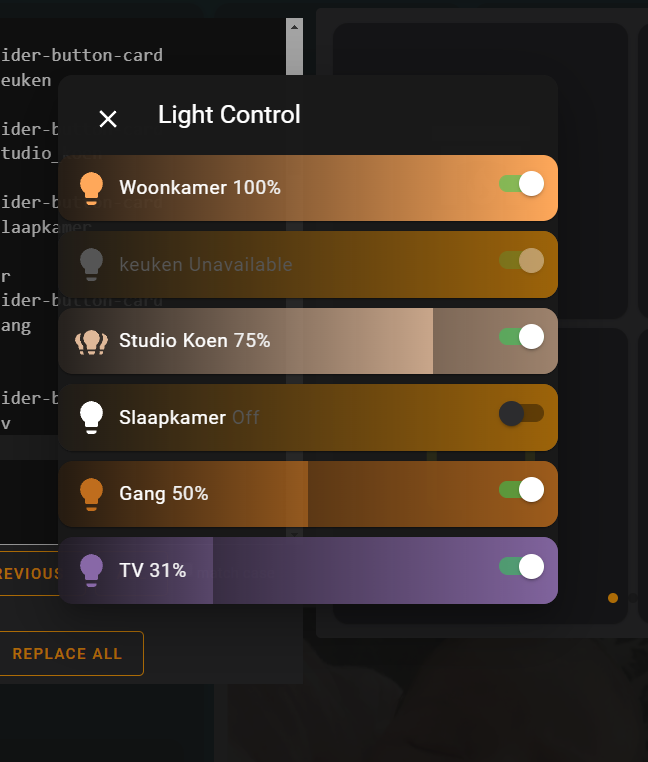
Task: Click the keuken light bulb icon
Action: [x=92, y=264]
